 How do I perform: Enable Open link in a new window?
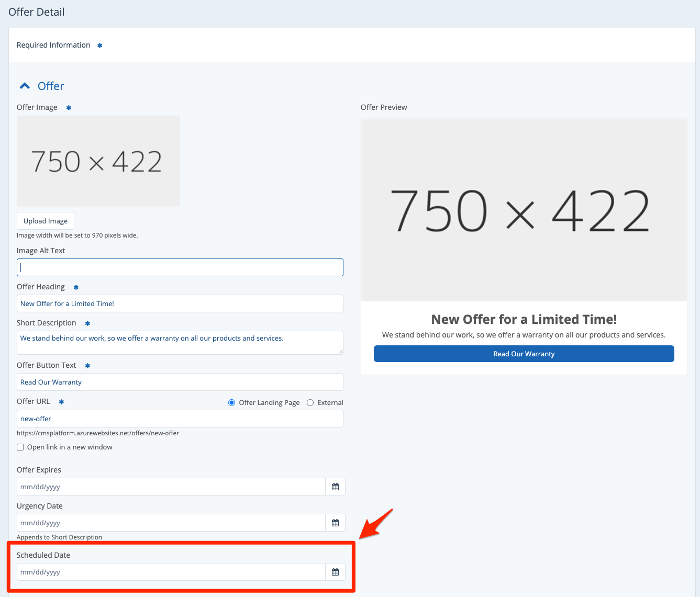(x=20, y=447)
